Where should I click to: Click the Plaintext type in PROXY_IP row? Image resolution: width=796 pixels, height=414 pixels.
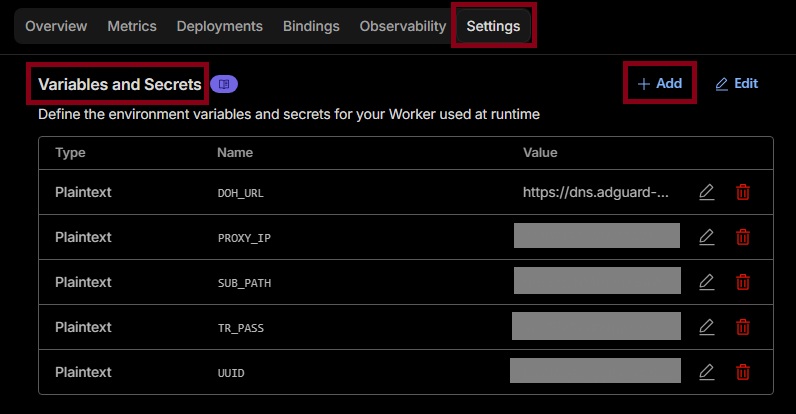[x=83, y=237]
